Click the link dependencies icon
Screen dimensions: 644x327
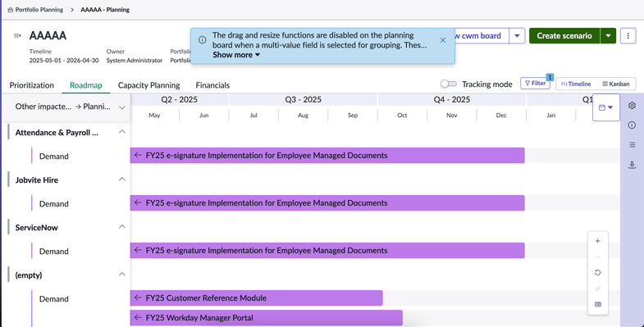597,288
